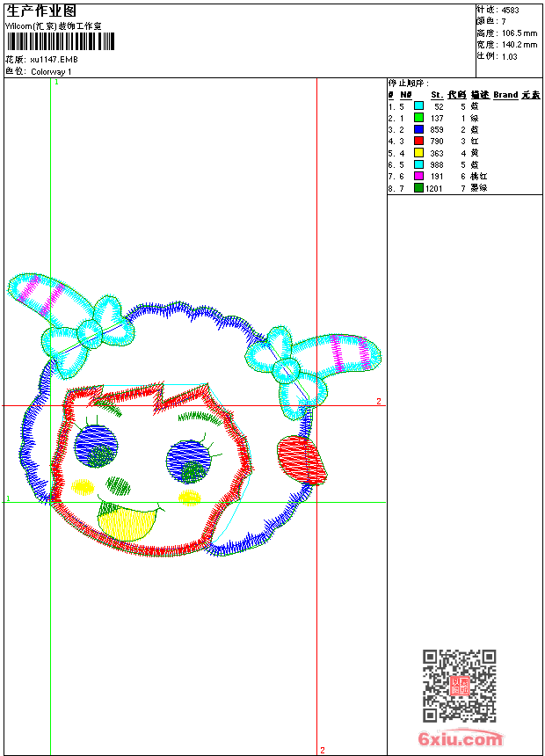This screenshot has height=756, width=545.
Task: Click the left cyan bow knot
Action: (90, 333)
